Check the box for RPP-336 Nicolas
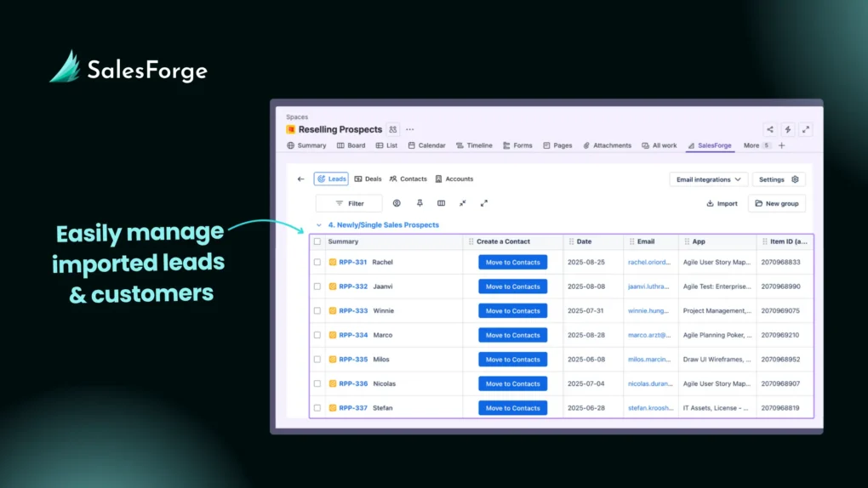 (x=317, y=384)
